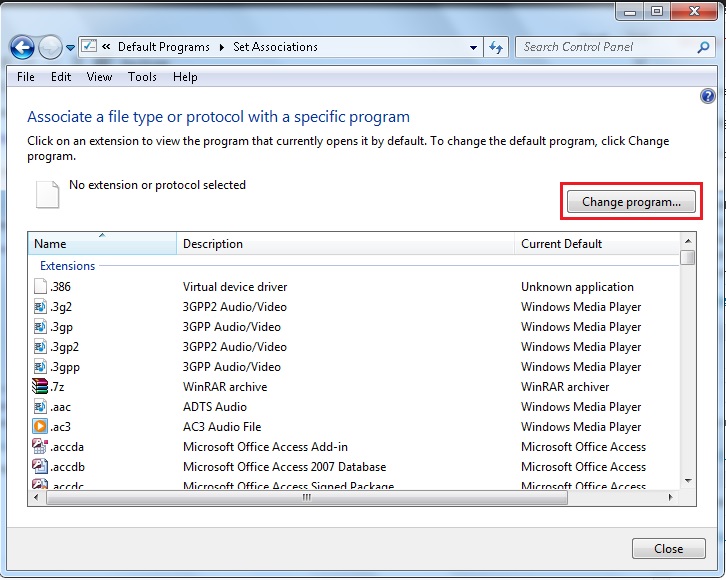Click the vertical scrollbar down arrow

point(688,480)
